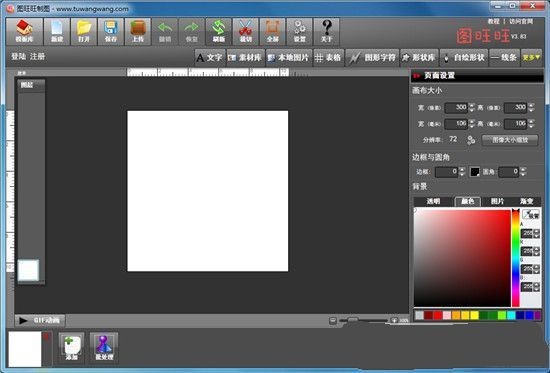The image size is (550, 373).
Task: Undo the last action with 撤销
Action: [x=165, y=32]
